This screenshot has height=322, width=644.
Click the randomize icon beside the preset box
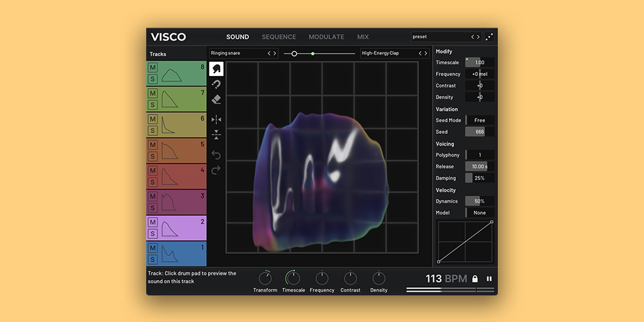point(489,37)
